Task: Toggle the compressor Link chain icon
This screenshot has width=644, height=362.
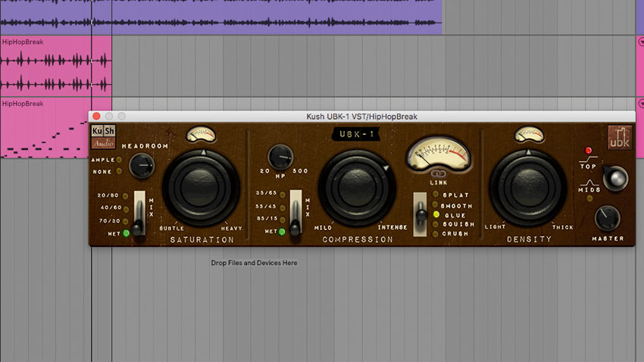Action: point(438,174)
